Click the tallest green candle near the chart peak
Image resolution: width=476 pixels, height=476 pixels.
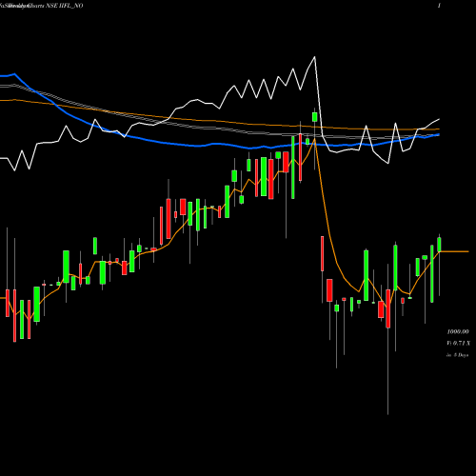[293, 168]
